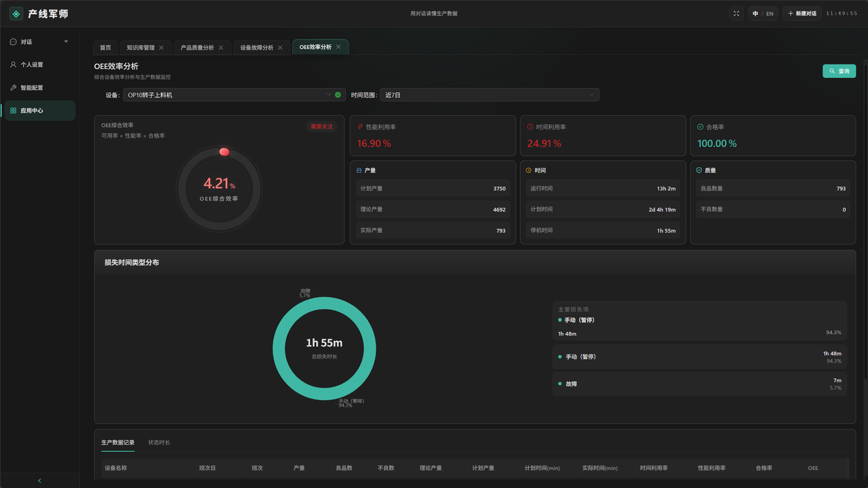Click the 产线军师 logo icon
This screenshot has height=488, width=868.
16,14
